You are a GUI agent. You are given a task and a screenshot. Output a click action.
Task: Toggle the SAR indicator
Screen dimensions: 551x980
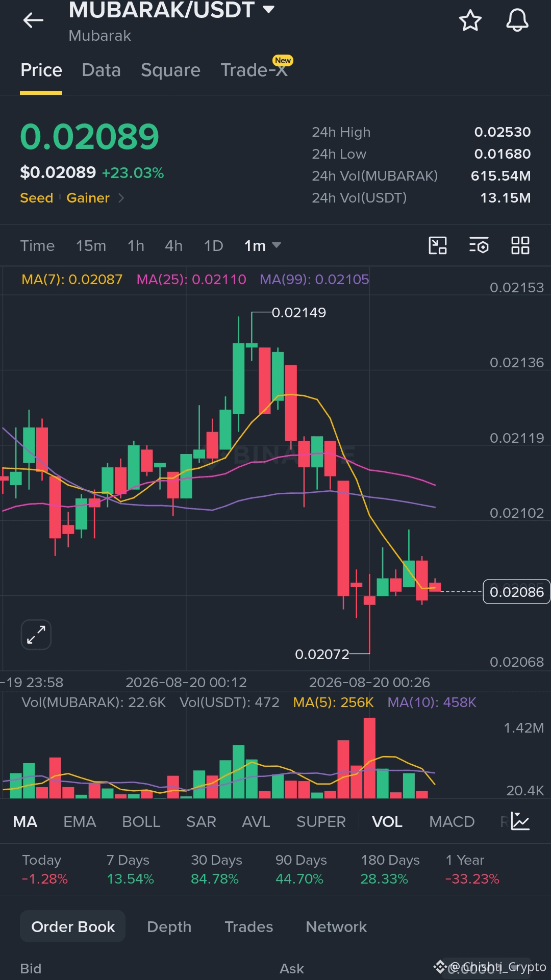click(x=201, y=821)
